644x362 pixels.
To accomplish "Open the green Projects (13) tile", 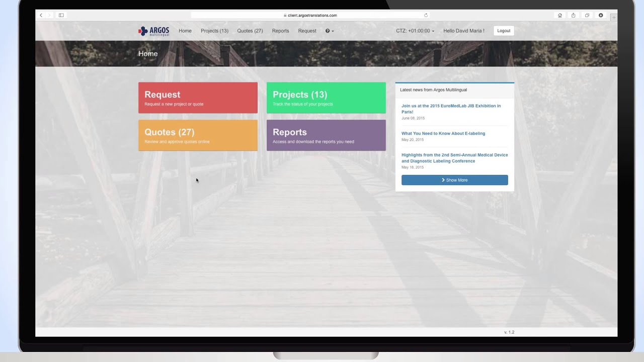I will [326, 98].
